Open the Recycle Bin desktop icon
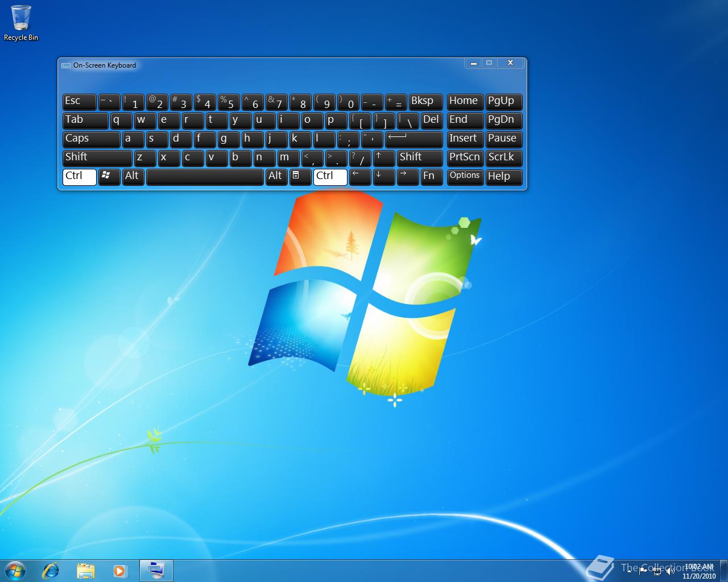 [21, 23]
